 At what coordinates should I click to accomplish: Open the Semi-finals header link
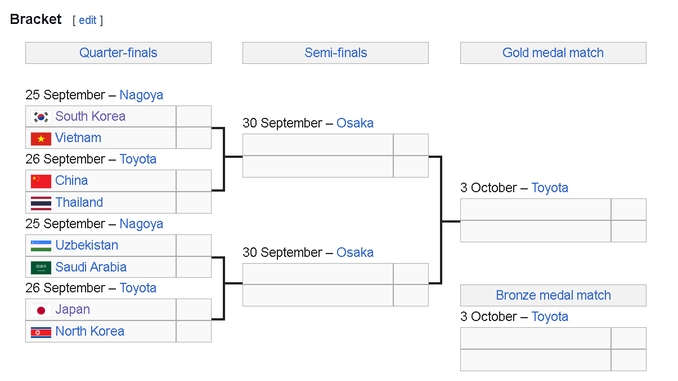tap(336, 53)
